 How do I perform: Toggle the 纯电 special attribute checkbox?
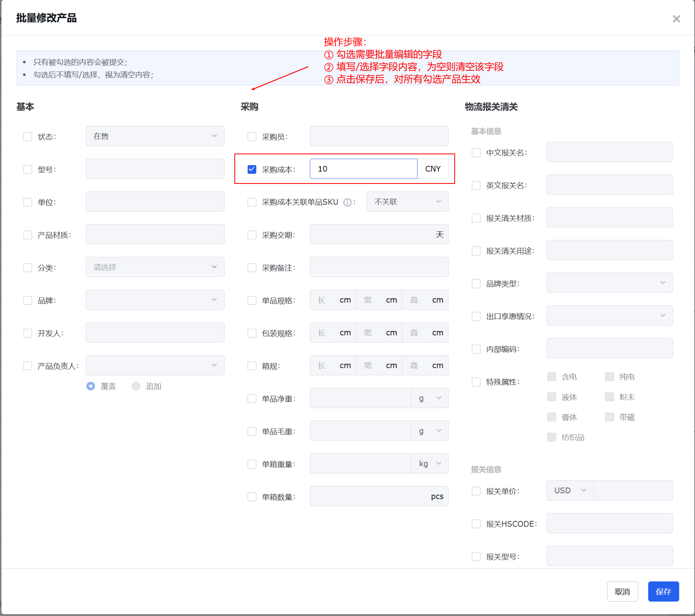coord(609,377)
